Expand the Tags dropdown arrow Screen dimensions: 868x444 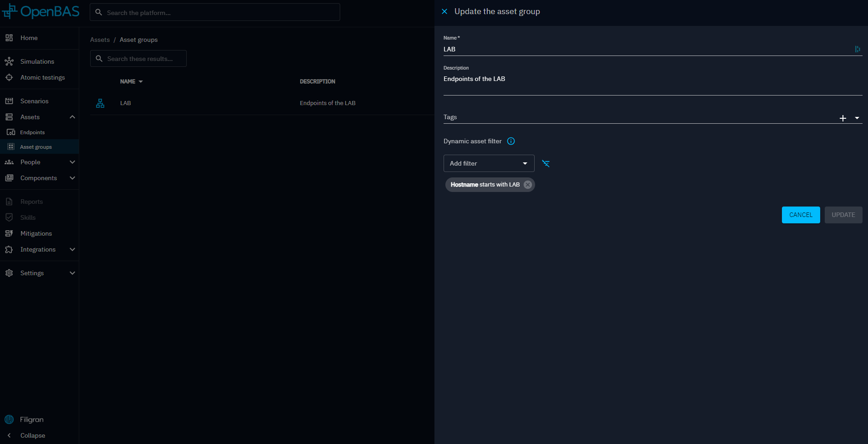click(857, 118)
